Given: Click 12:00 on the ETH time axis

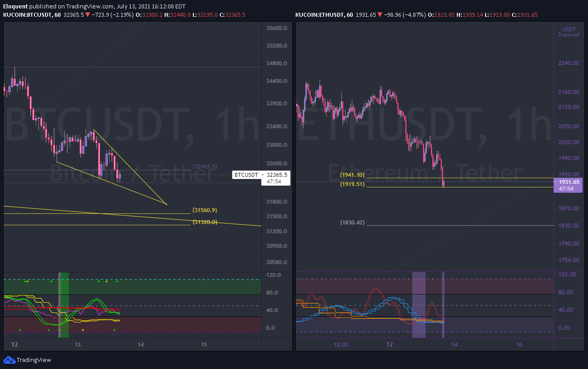Looking at the screenshot, I should point(341,344).
